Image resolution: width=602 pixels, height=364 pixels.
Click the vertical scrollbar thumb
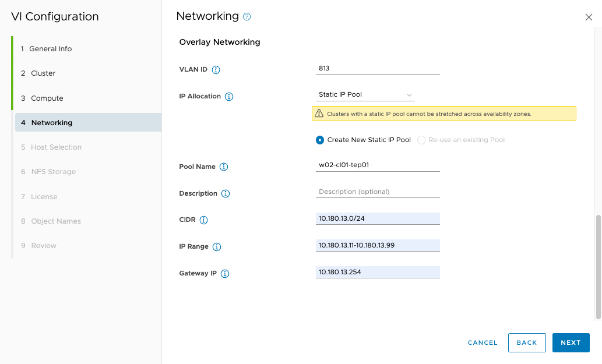(598, 267)
